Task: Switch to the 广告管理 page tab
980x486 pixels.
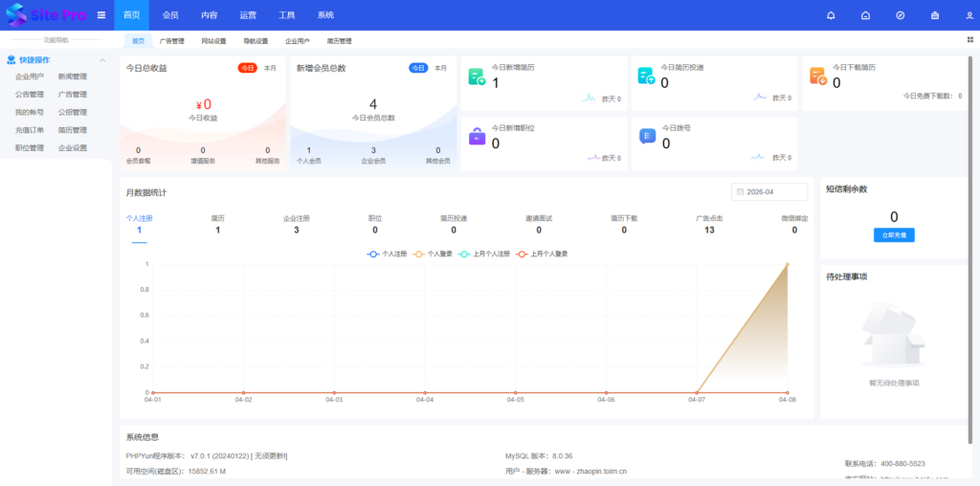Action: (172, 41)
